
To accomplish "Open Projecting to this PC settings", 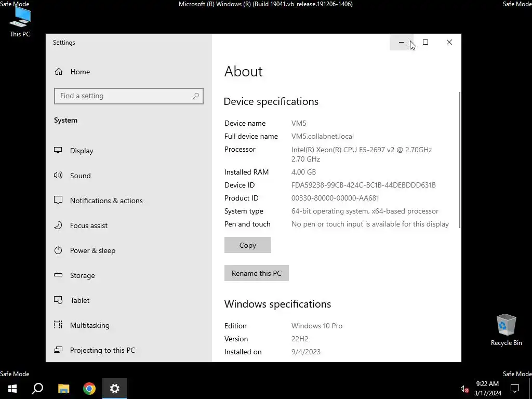I will click(129, 350).
